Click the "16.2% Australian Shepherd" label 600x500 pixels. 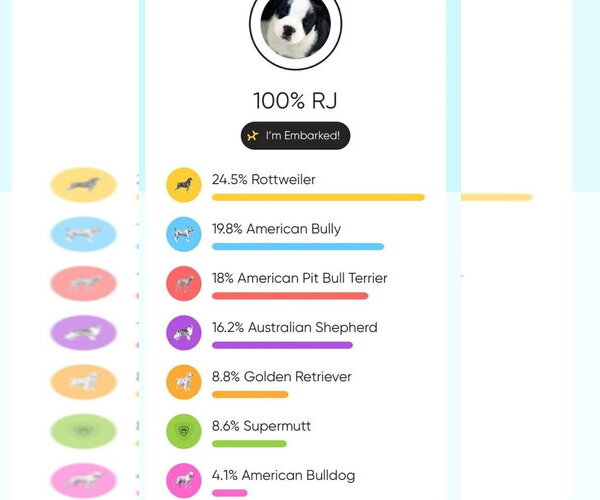[x=294, y=327]
